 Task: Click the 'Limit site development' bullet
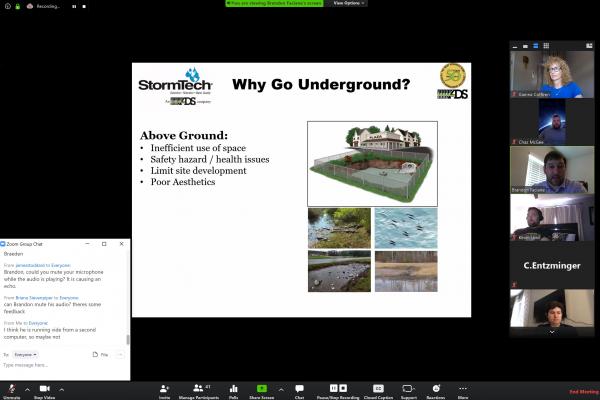pos(198,171)
